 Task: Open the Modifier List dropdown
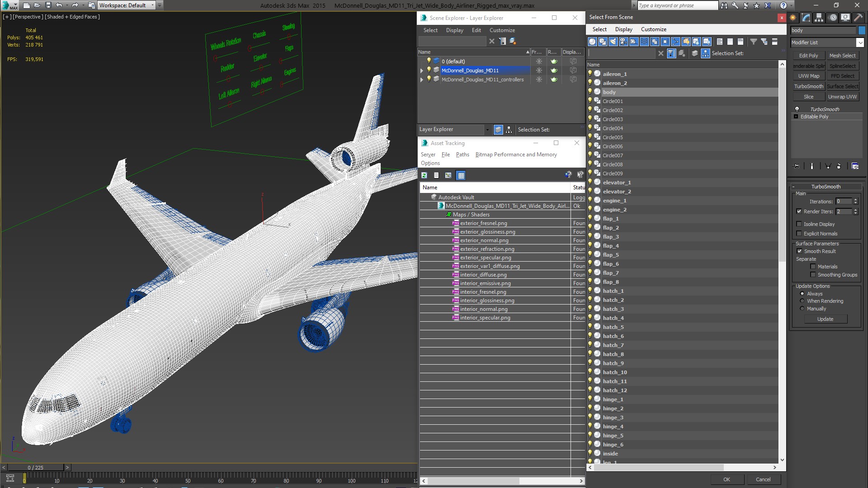[x=860, y=42]
